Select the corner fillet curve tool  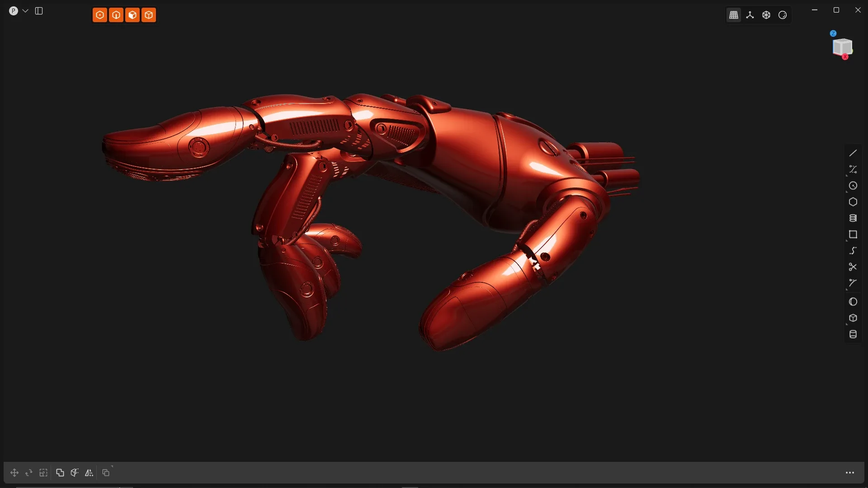coord(853,283)
